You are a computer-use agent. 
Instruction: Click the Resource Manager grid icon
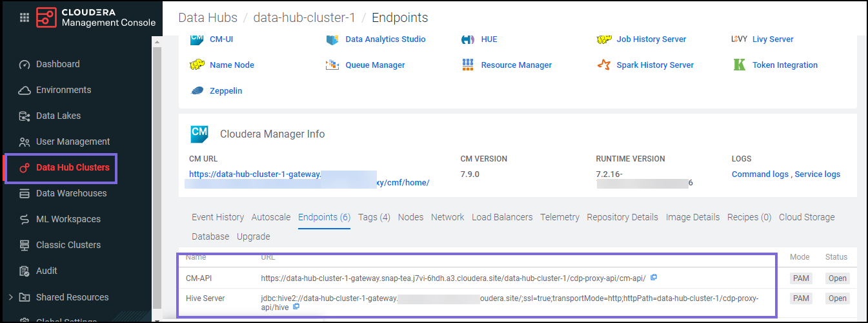[468, 65]
